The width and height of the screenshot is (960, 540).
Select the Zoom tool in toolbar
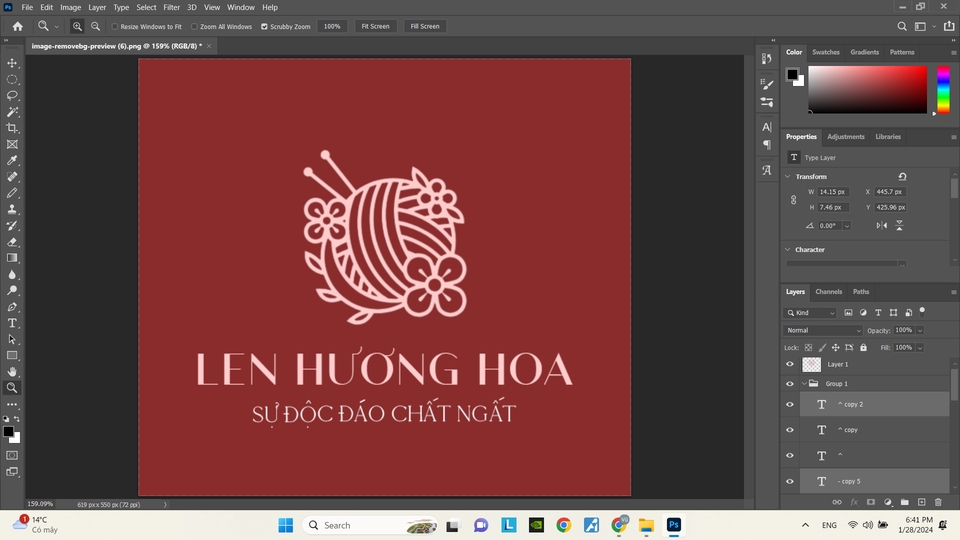(x=12, y=388)
